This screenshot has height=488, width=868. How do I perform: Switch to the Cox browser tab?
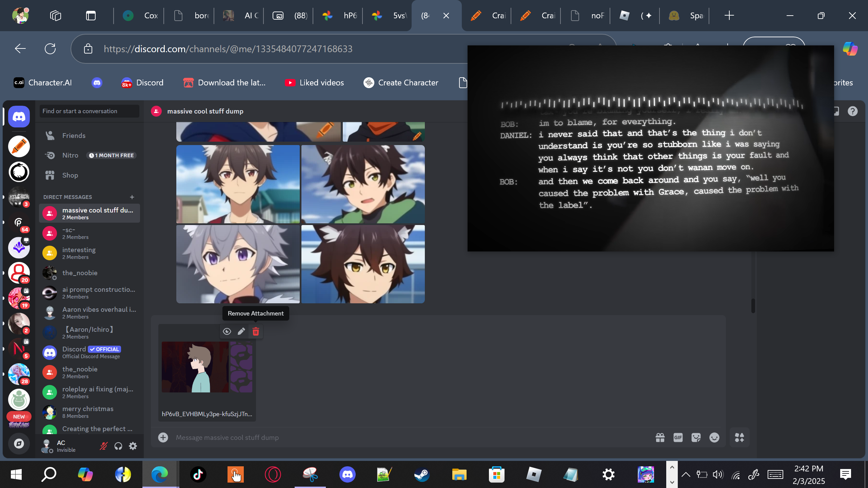[139, 16]
